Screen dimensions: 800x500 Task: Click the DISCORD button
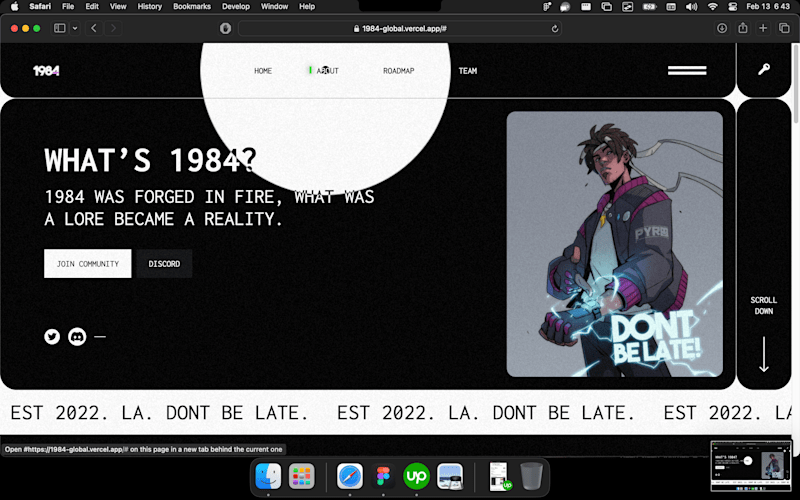[164, 264]
